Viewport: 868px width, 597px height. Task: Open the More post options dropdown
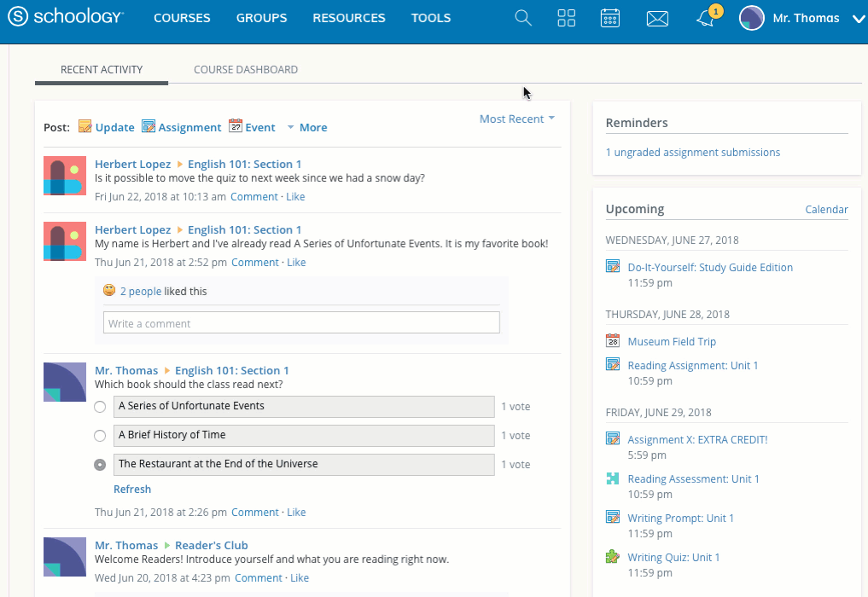tap(307, 127)
